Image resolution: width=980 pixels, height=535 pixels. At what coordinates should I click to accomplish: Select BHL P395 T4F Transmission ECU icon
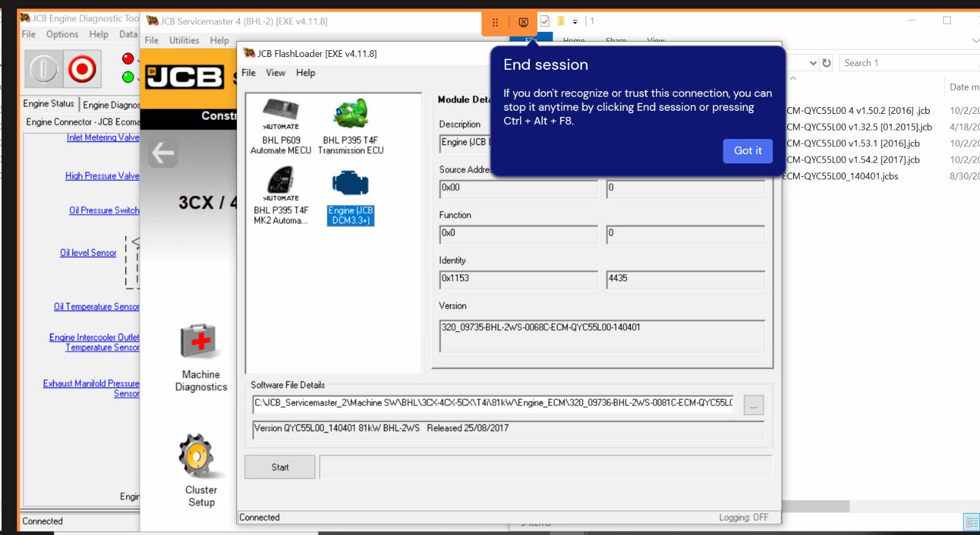coord(350,126)
